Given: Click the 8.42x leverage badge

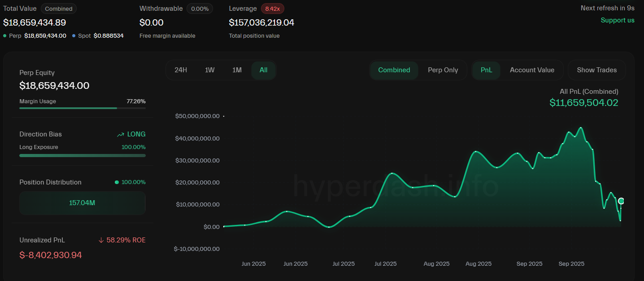Looking at the screenshot, I should click(x=272, y=9).
